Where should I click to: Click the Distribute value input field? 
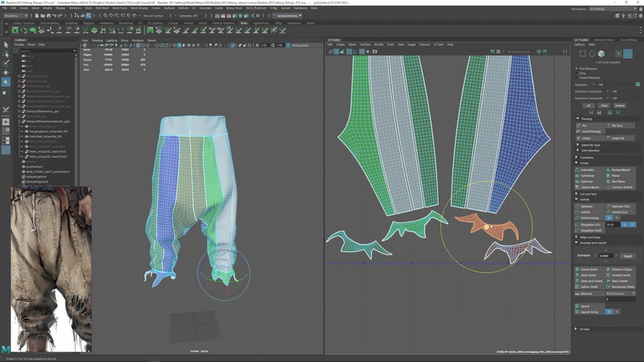(x=605, y=256)
